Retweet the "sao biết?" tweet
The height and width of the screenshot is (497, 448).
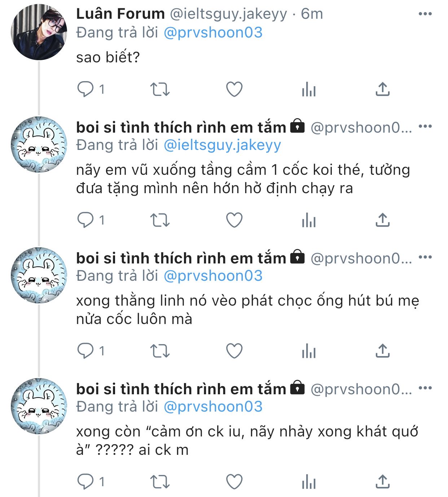[x=159, y=89]
